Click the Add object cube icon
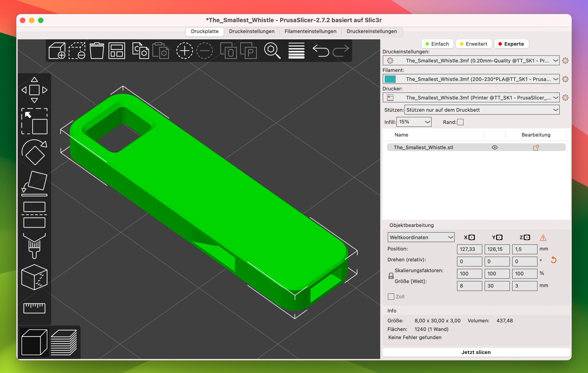This screenshot has height=373, width=588. tap(57, 50)
